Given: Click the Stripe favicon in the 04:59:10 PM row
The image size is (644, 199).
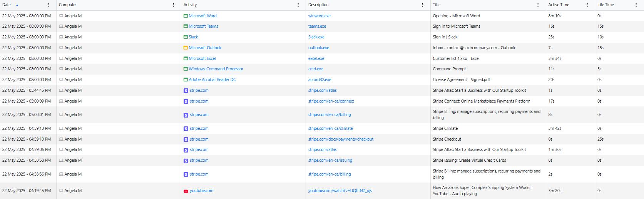Looking at the screenshot, I should pos(186,139).
